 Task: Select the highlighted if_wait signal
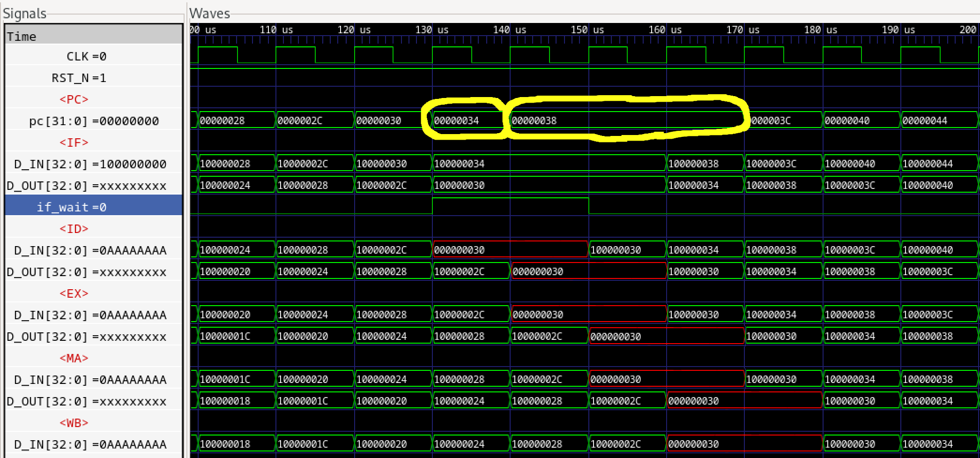click(x=72, y=207)
